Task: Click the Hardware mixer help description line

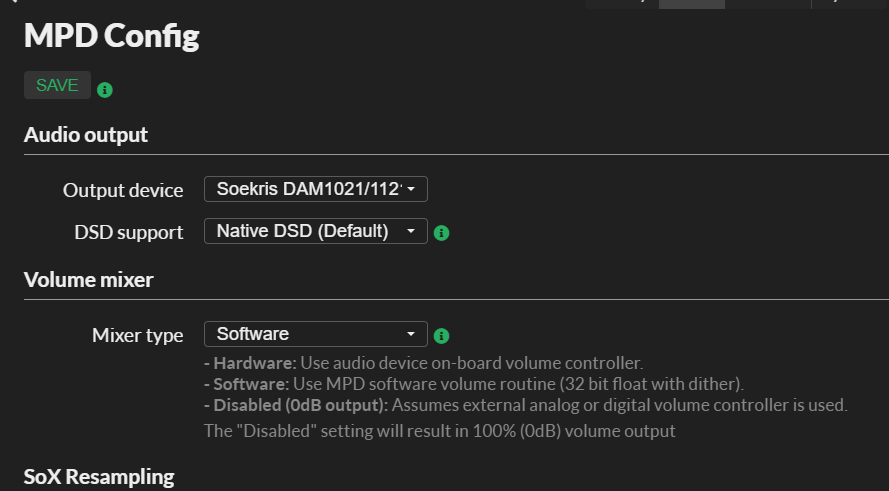Action: 424,363
